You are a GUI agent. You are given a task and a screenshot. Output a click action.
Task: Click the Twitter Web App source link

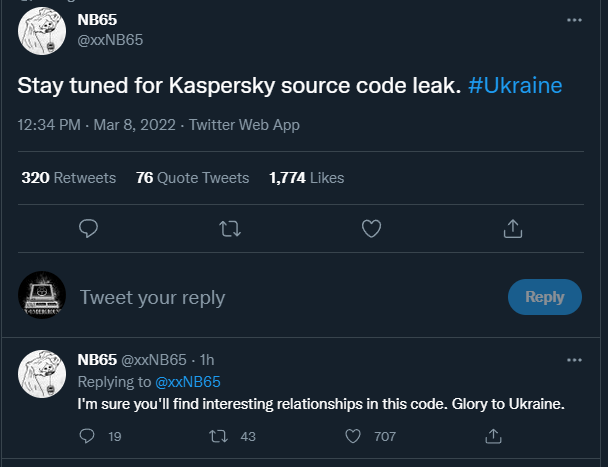[244, 125]
